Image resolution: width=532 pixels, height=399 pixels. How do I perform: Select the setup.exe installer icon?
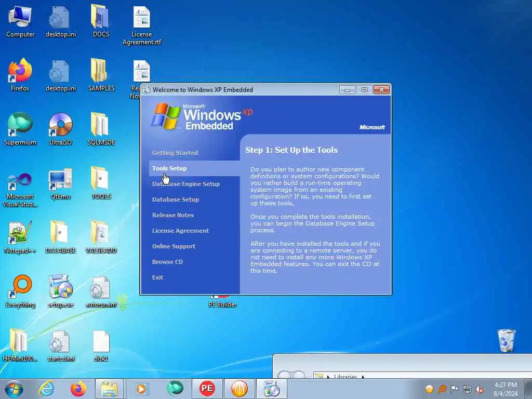point(61,291)
